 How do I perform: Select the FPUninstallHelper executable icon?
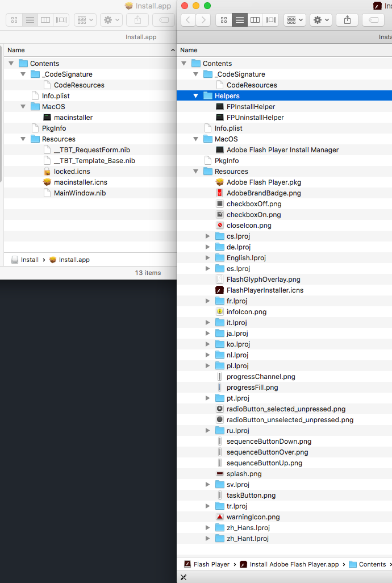point(220,118)
